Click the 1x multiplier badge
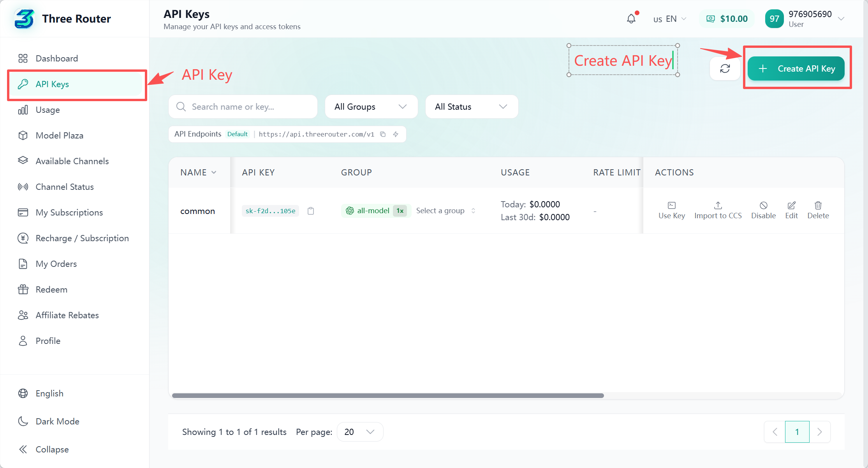This screenshot has height=468, width=868. pos(400,210)
